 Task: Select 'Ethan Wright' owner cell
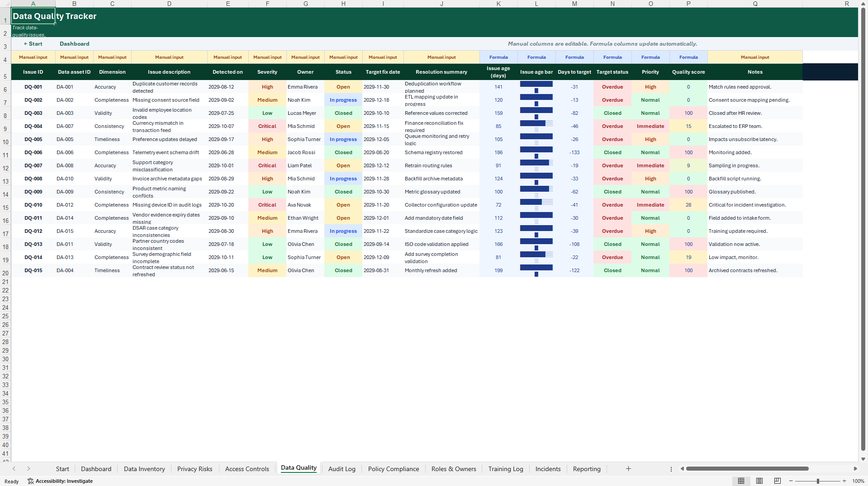click(x=305, y=218)
